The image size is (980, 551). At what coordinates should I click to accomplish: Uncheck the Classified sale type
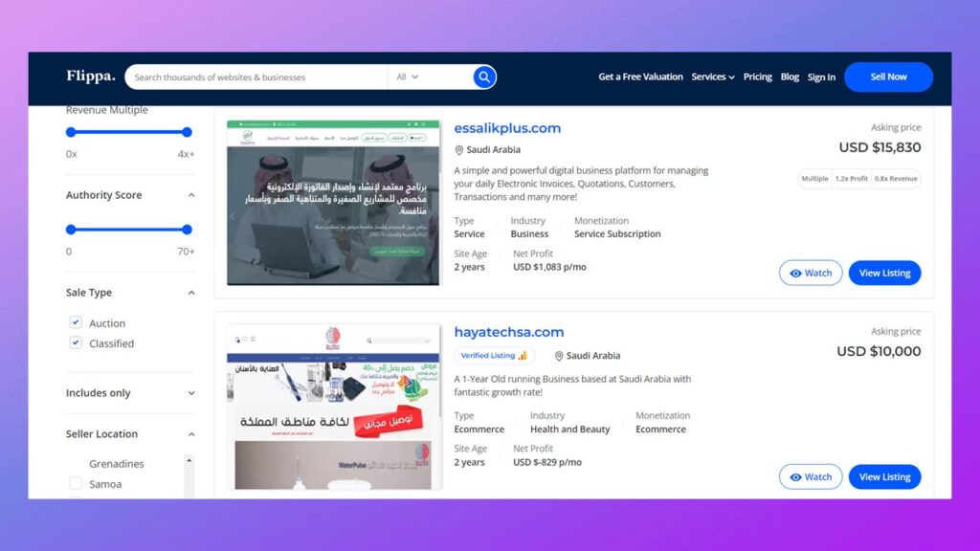tap(76, 342)
